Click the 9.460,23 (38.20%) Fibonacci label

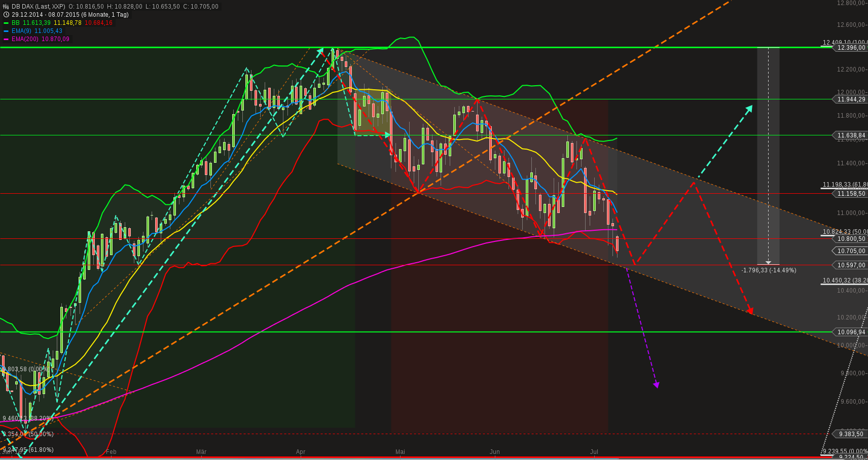[27, 419]
